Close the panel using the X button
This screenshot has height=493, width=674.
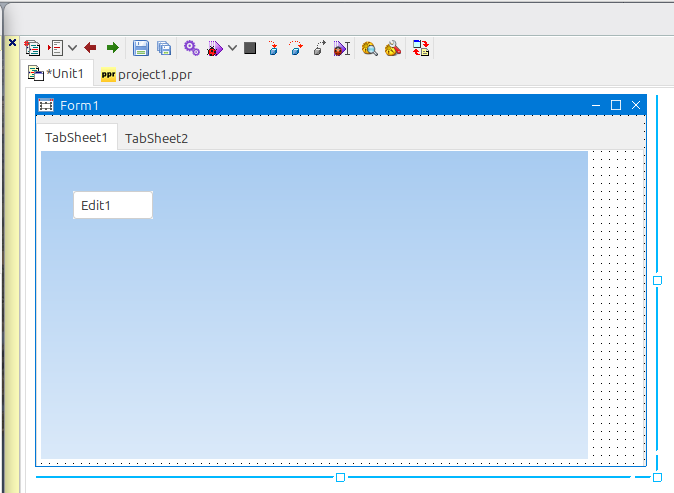coord(13,43)
